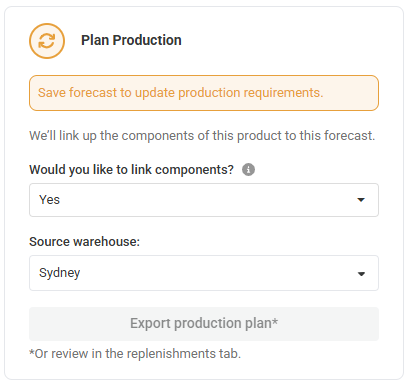Click the orange circle outline around sync icon
The height and width of the screenshot is (387, 410).
coord(47,41)
